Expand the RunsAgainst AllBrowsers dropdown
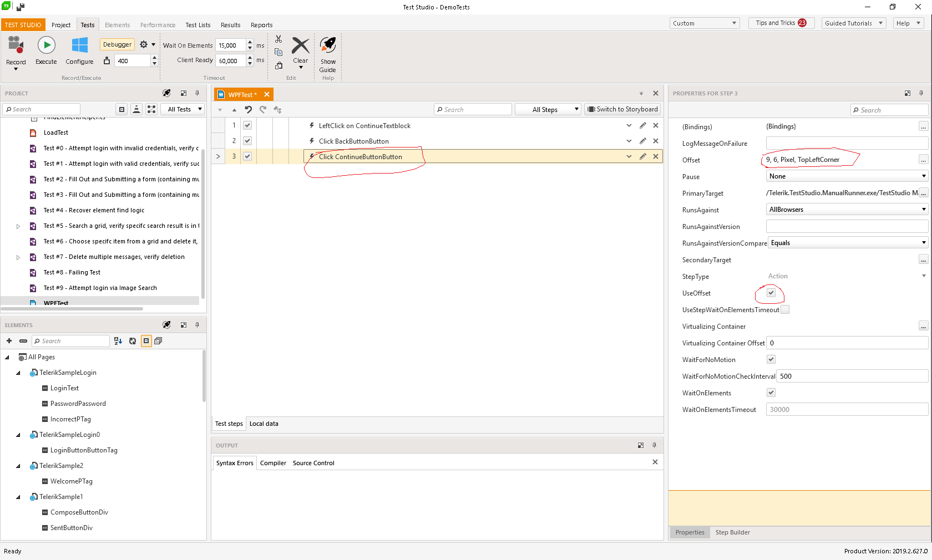The height and width of the screenshot is (560, 932). [847, 210]
